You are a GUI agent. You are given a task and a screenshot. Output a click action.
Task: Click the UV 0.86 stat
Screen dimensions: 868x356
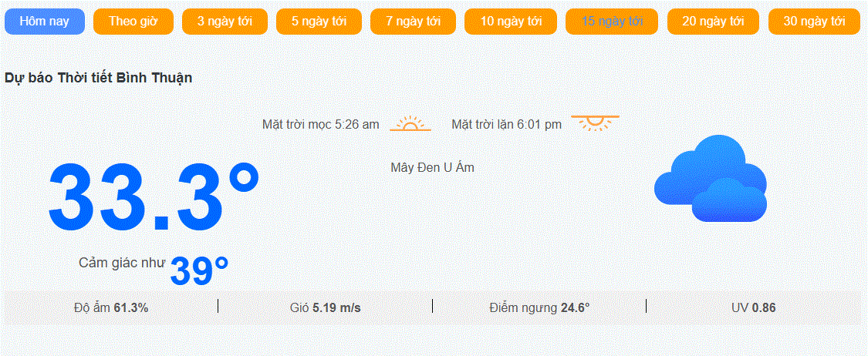click(x=753, y=308)
